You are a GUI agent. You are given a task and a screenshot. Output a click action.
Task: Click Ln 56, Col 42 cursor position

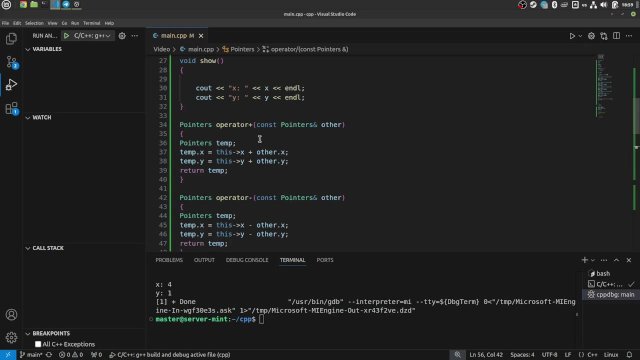[486, 355]
